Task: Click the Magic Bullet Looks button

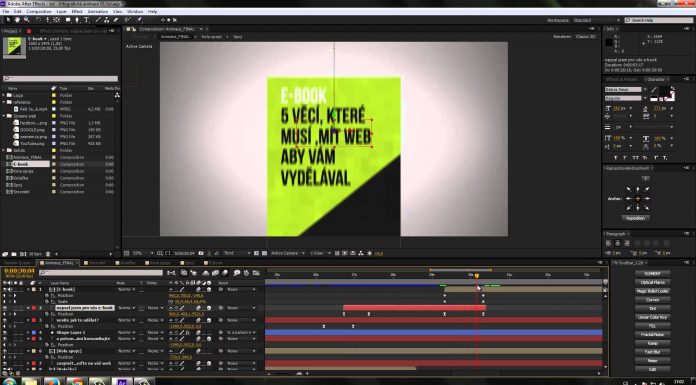Action: 652,291
